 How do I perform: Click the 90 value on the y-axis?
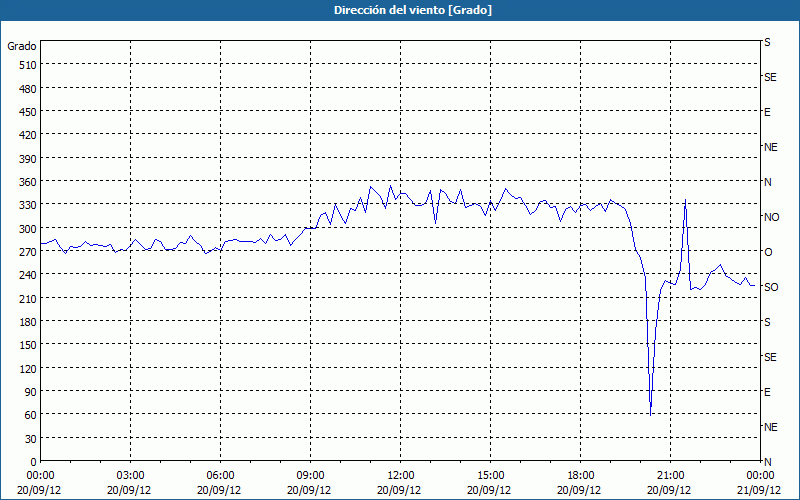(x=31, y=392)
